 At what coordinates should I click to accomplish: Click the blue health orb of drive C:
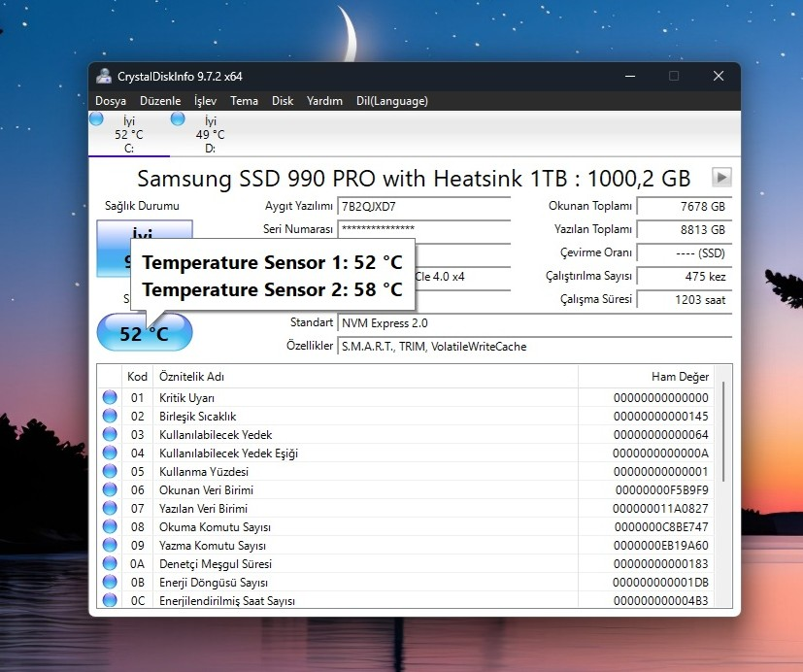[x=96, y=118]
